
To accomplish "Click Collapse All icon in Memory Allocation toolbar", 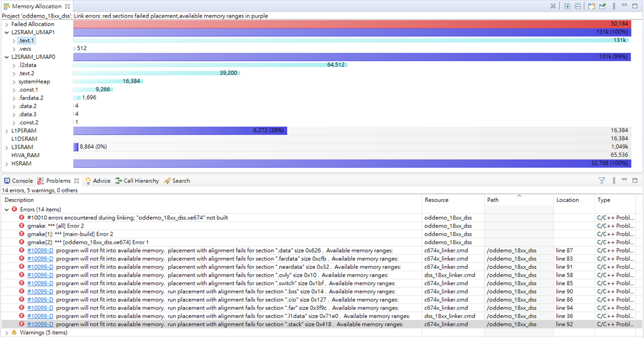I will [x=578, y=6].
